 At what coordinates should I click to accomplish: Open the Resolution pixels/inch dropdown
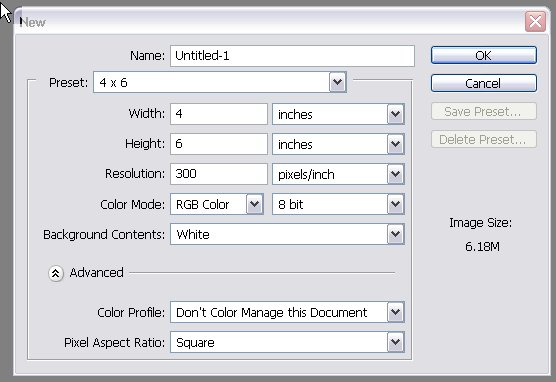(338, 174)
